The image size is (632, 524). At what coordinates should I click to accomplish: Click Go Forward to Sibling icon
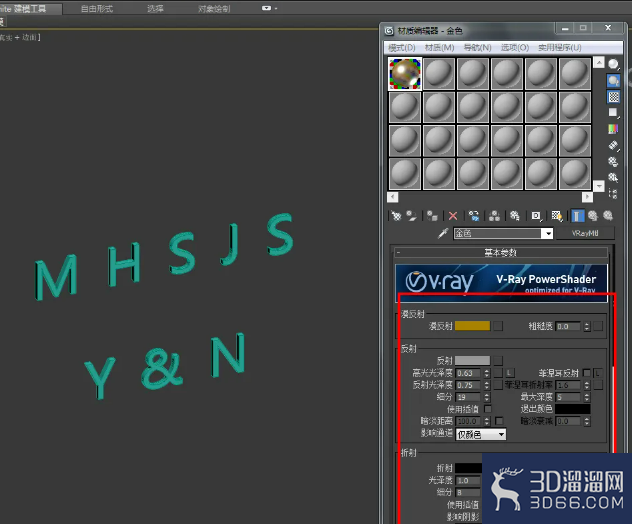pyautogui.click(x=608, y=216)
